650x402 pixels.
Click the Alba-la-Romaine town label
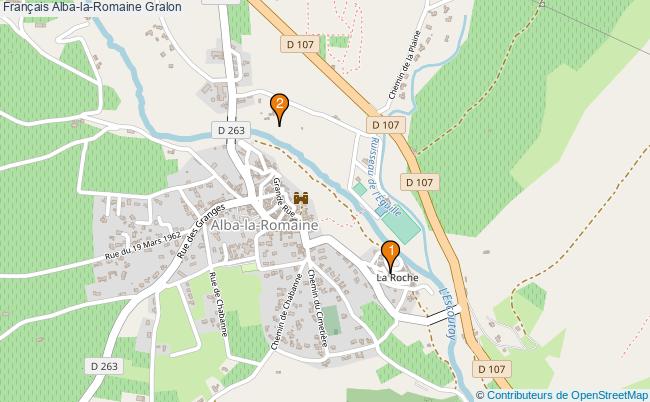(x=264, y=225)
